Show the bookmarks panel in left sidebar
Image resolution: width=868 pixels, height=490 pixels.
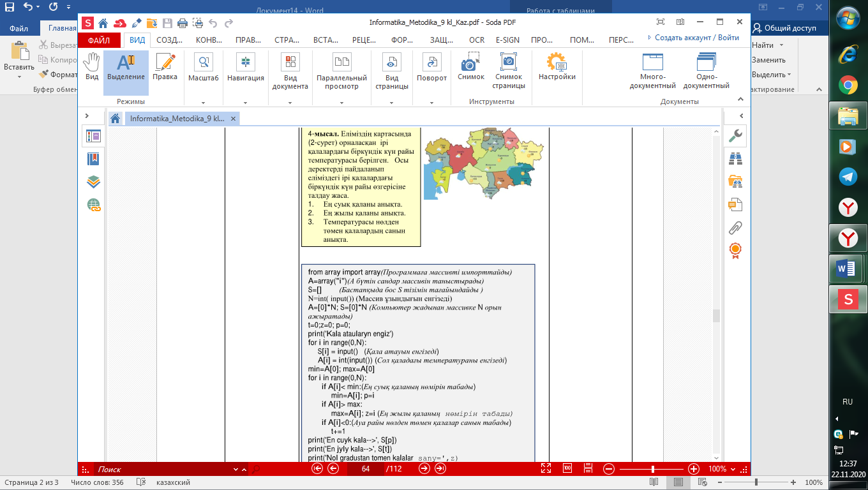(94, 159)
